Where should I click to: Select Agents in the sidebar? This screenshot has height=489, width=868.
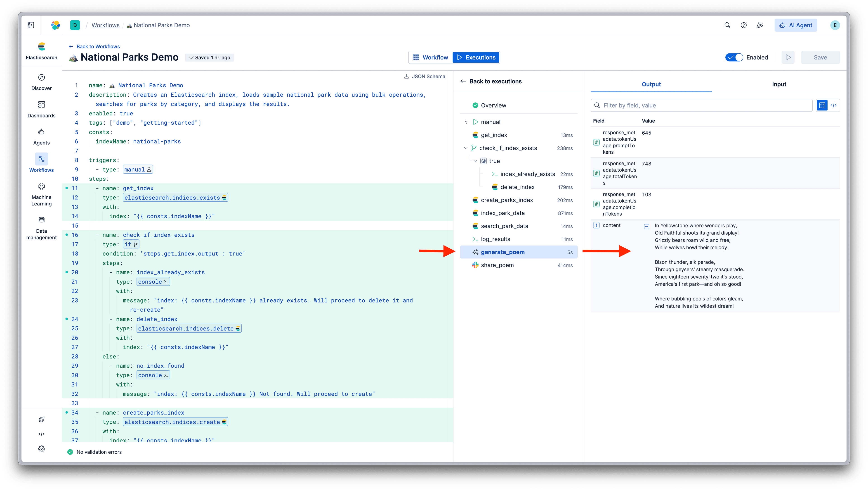pos(41,136)
